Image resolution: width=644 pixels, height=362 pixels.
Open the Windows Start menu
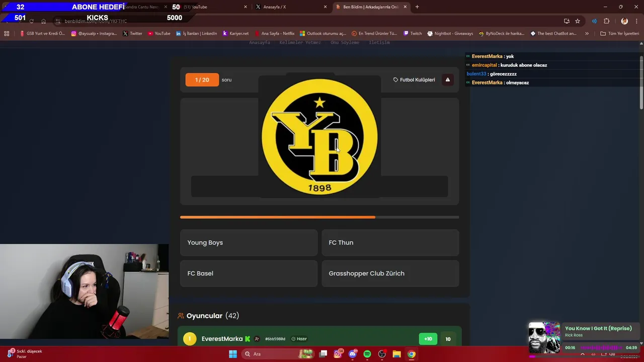(233, 354)
